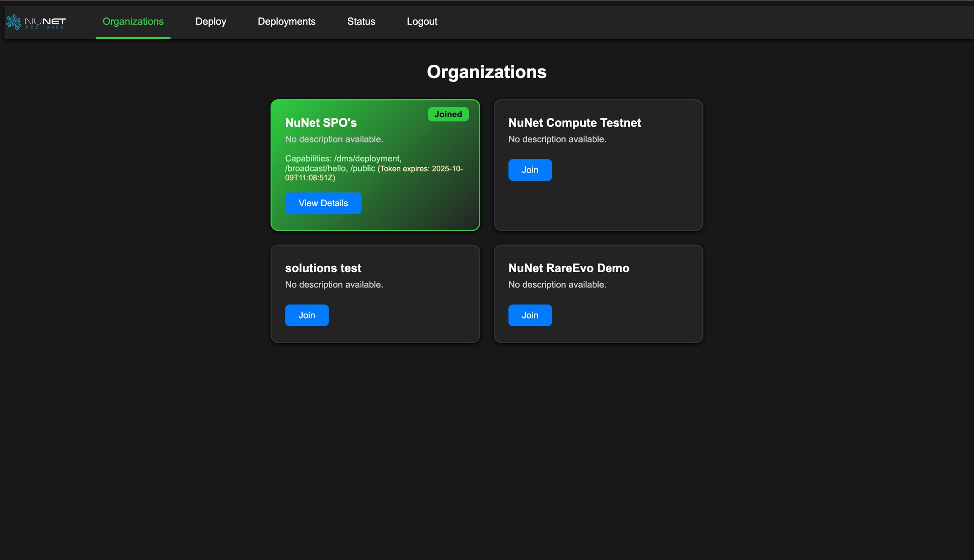Click View Details for NuNet SPO's
Image resolution: width=974 pixels, height=560 pixels.
coord(323,203)
